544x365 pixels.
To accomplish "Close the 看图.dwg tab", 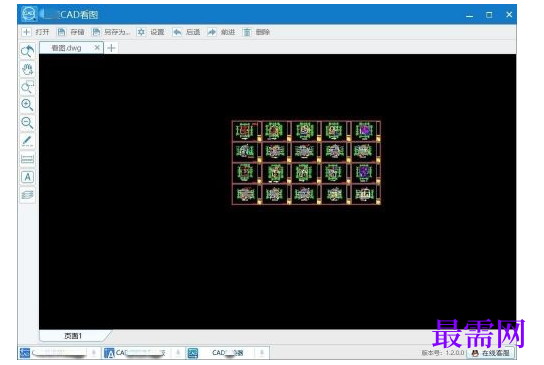I will tap(97, 48).
